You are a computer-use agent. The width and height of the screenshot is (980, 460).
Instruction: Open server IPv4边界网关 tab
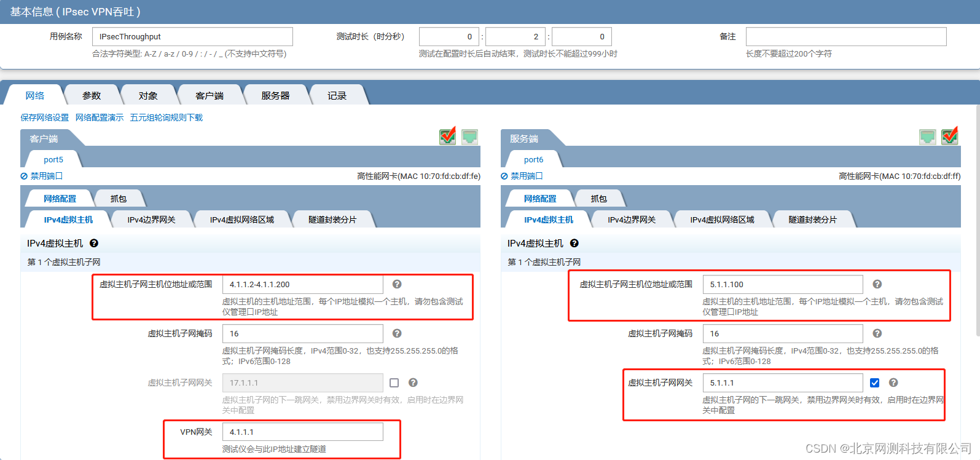(632, 220)
